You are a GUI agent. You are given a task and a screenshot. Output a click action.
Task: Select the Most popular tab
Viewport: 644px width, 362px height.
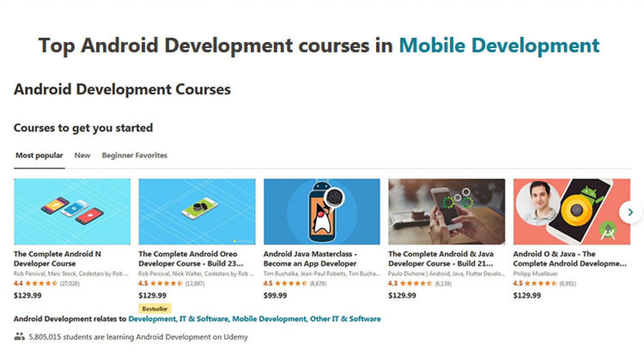(x=39, y=156)
